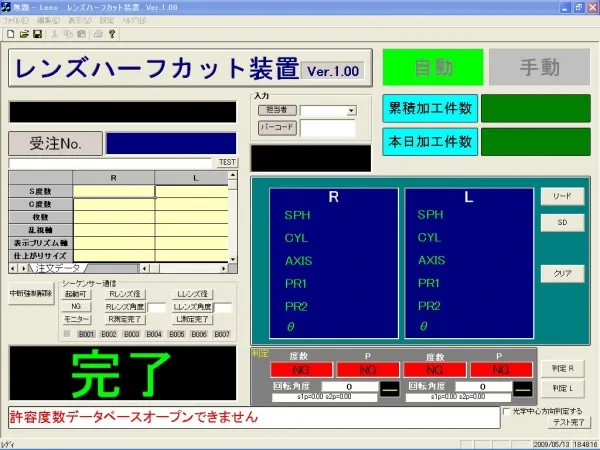Select the C度数 L column cell

pos(192,204)
